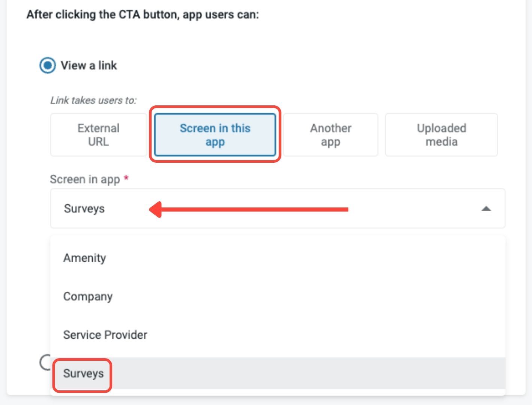532x405 pixels.
Task: Select Amenity from the dropdown list
Action: 85,258
